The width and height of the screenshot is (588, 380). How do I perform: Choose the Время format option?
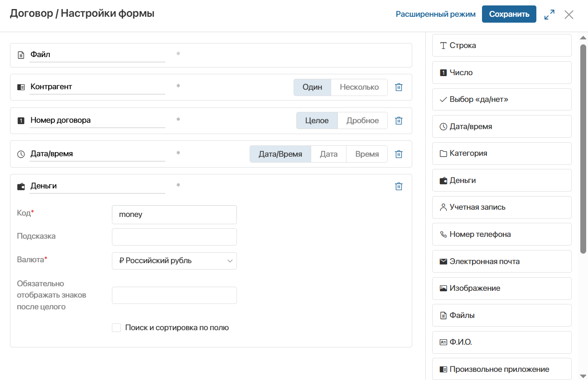click(367, 154)
